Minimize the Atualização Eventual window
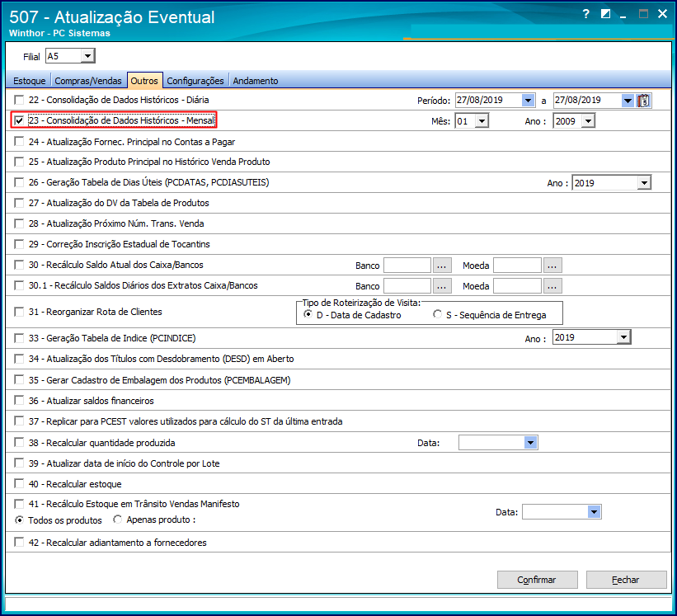The height and width of the screenshot is (616, 677). (623, 15)
